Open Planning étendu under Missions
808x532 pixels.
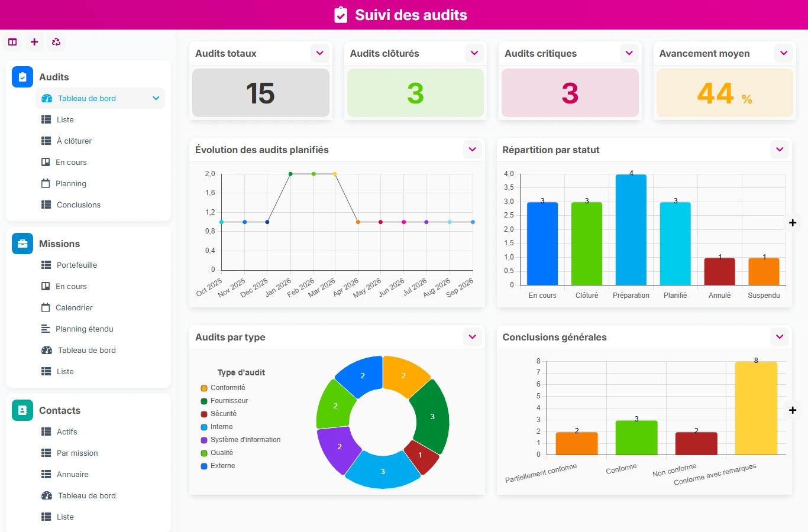[100, 329]
